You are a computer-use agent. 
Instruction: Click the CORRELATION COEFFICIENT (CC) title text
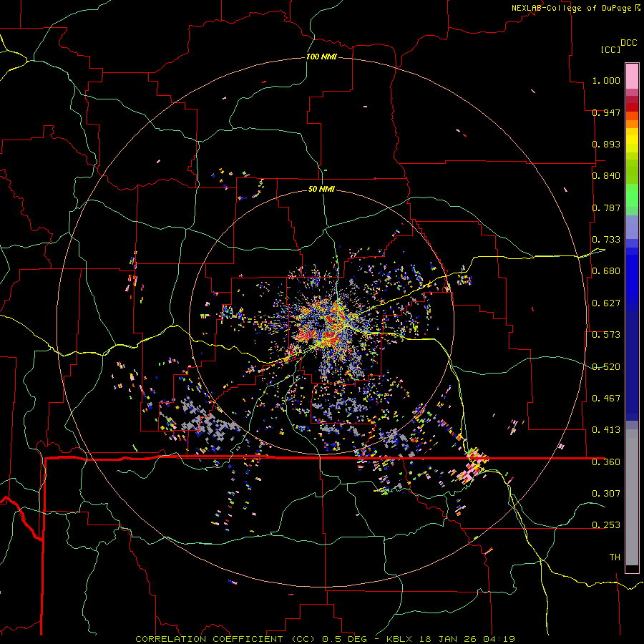click(x=226, y=639)
